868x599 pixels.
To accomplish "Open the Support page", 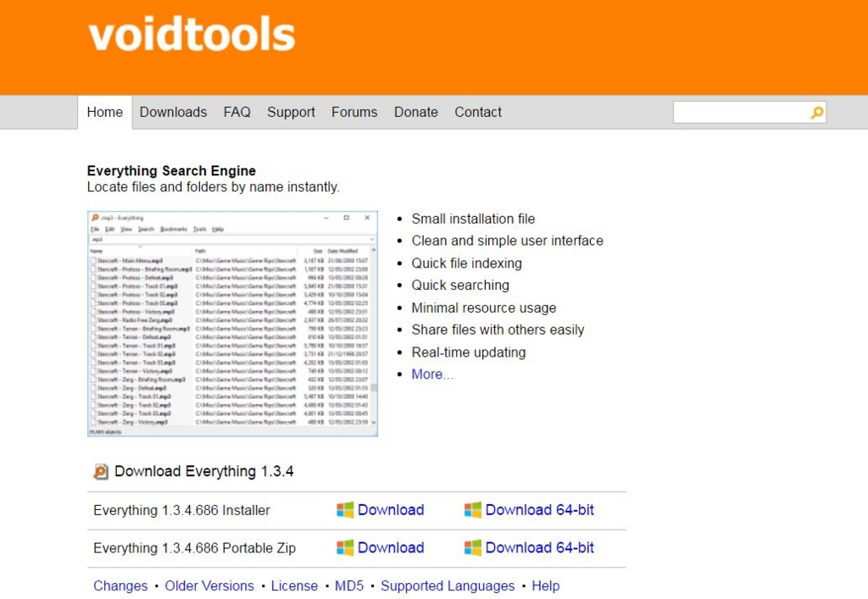I will click(x=292, y=113).
